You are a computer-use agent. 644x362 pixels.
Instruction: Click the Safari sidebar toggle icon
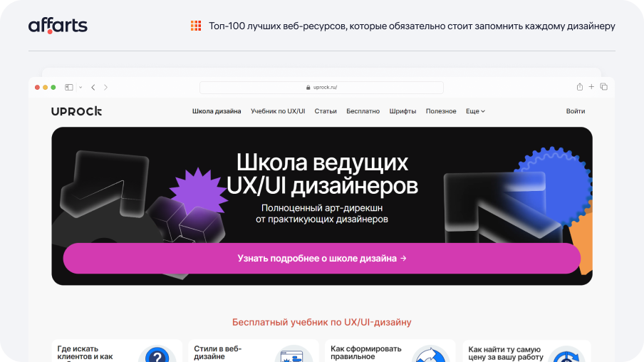click(x=69, y=87)
